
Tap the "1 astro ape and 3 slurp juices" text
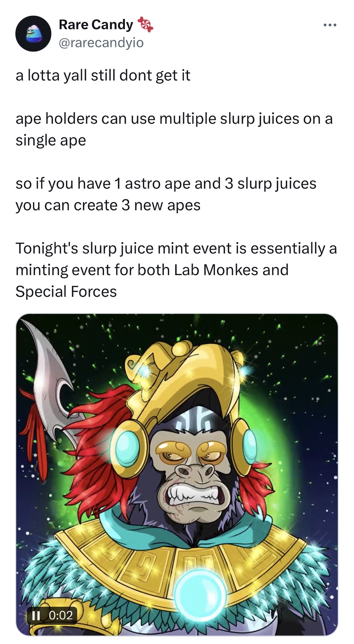(x=215, y=183)
